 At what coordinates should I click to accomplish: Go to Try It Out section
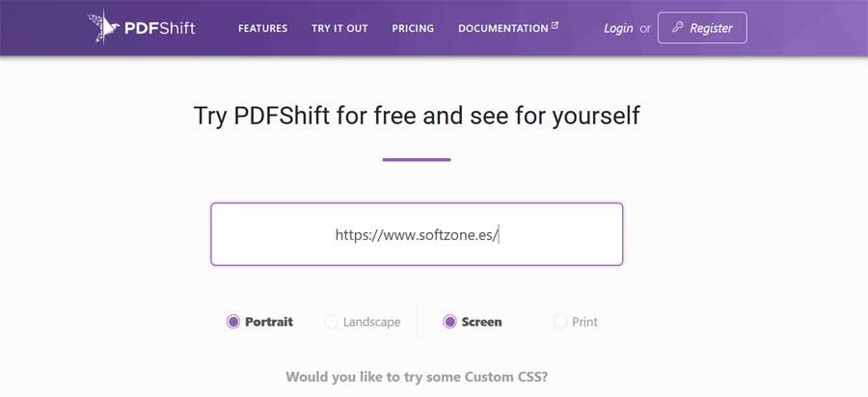click(x=339, y=28)
